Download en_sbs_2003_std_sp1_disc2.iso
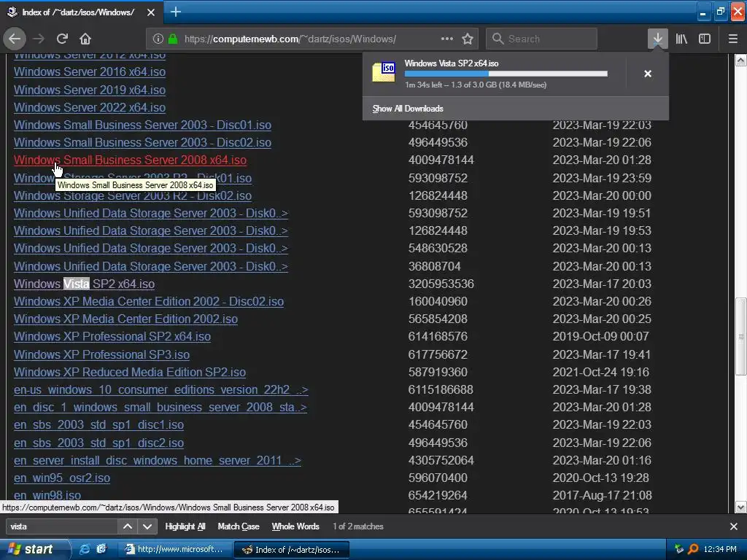747x560 pixels. 98,443
